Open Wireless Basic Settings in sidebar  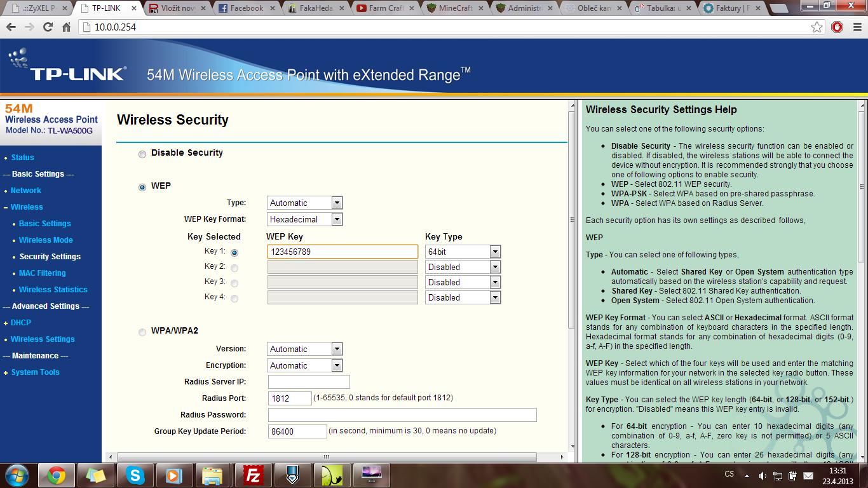[x=45, y=224]
